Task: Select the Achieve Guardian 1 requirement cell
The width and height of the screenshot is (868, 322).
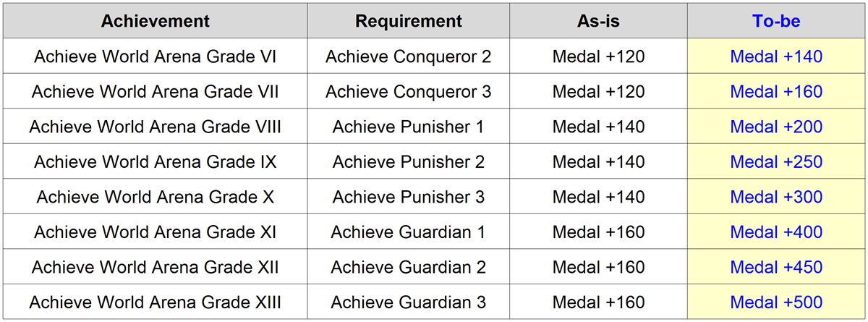Action: 408,232
